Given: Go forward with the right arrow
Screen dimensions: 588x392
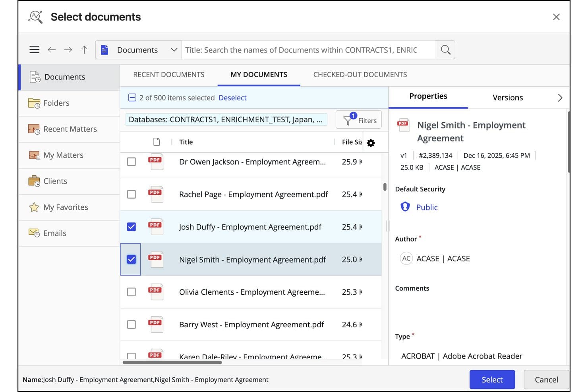Looking at the screenshot, I should coord(68,50).
